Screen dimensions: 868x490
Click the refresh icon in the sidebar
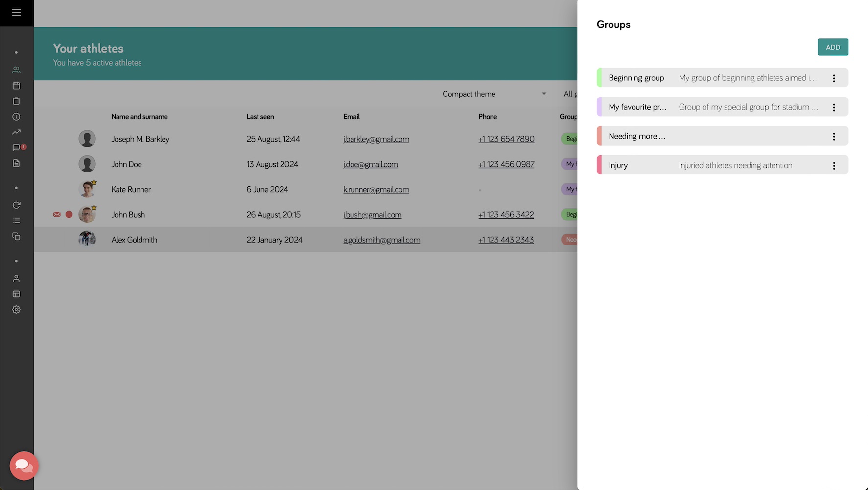[16, 205]
